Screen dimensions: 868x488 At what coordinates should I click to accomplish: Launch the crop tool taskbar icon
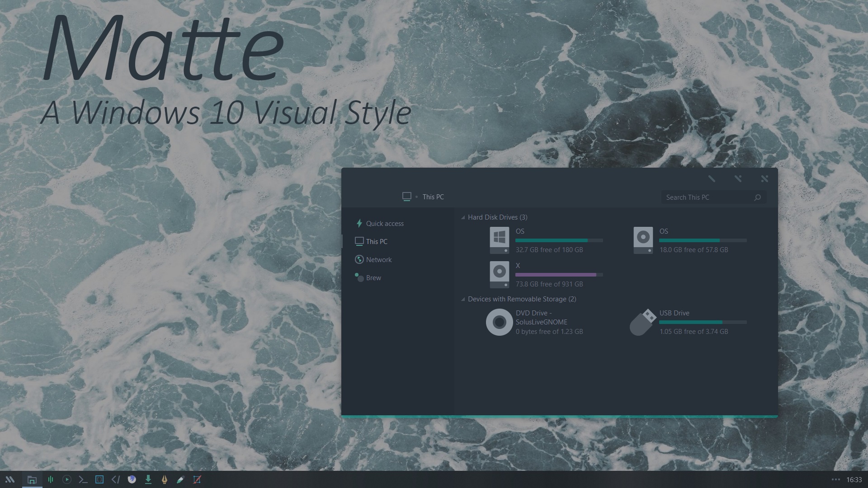tap(197, 479)
